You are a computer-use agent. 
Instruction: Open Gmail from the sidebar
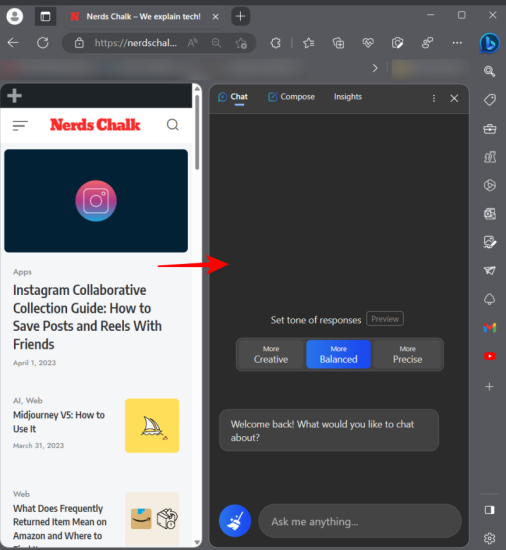click(x=490, y=328)
